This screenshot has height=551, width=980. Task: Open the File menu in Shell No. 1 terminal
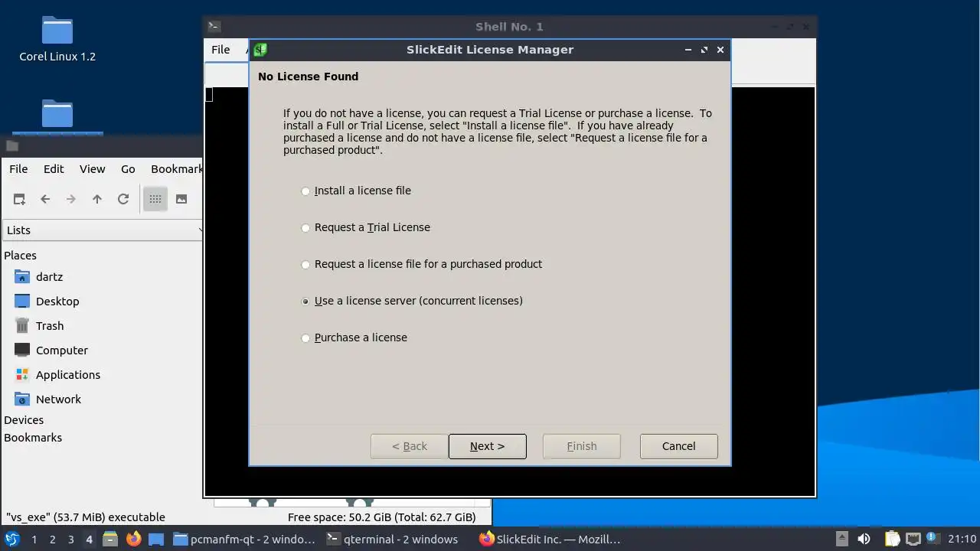coord(220,50)
